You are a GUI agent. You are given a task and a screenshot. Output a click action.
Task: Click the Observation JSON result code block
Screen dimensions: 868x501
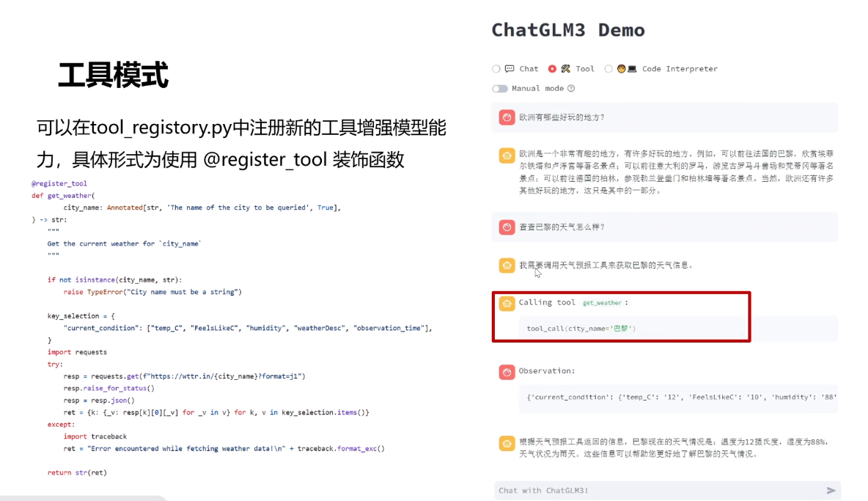pyautogui.click(x=678, y=397)
